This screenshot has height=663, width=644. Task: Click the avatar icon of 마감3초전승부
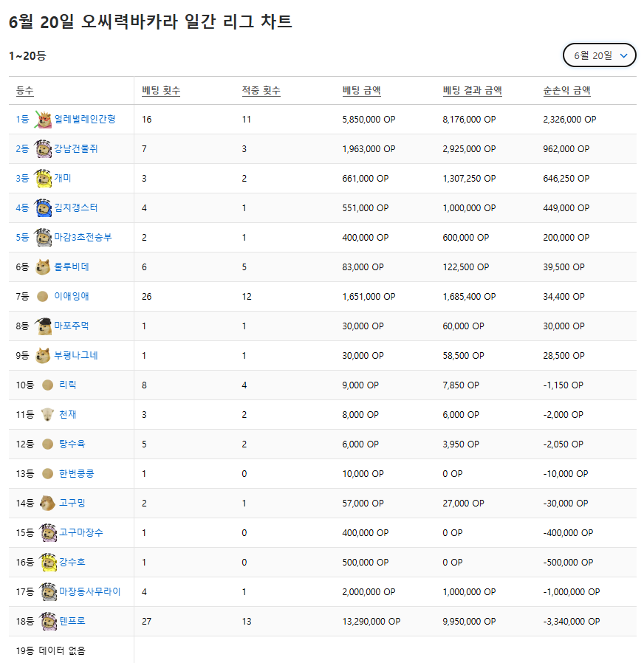point(43,237)
